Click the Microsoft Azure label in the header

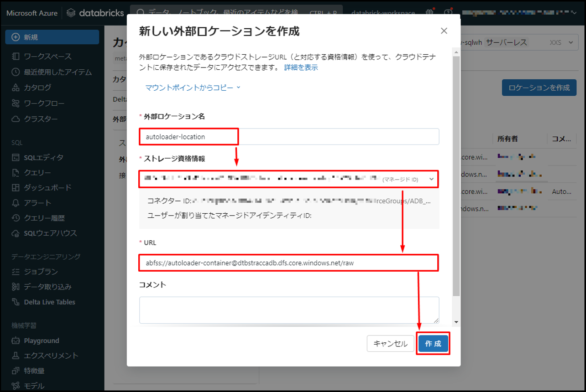tap(32, 13)
